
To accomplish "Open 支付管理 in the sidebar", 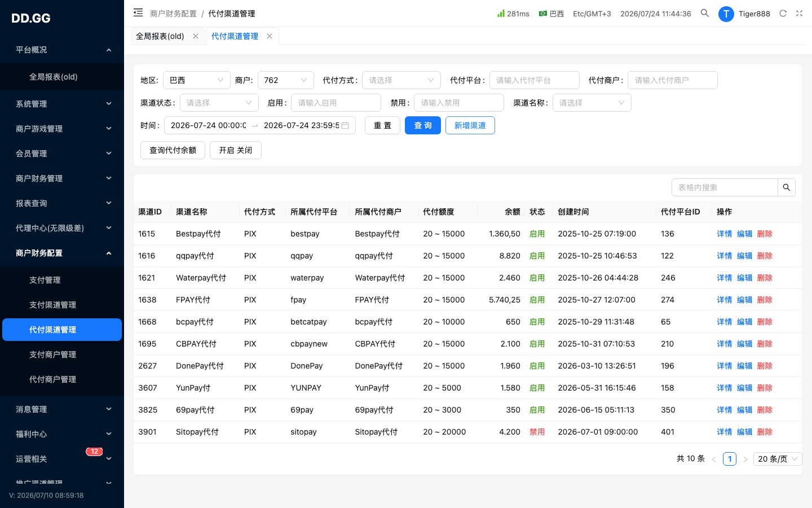I will [x=62, y=280].
